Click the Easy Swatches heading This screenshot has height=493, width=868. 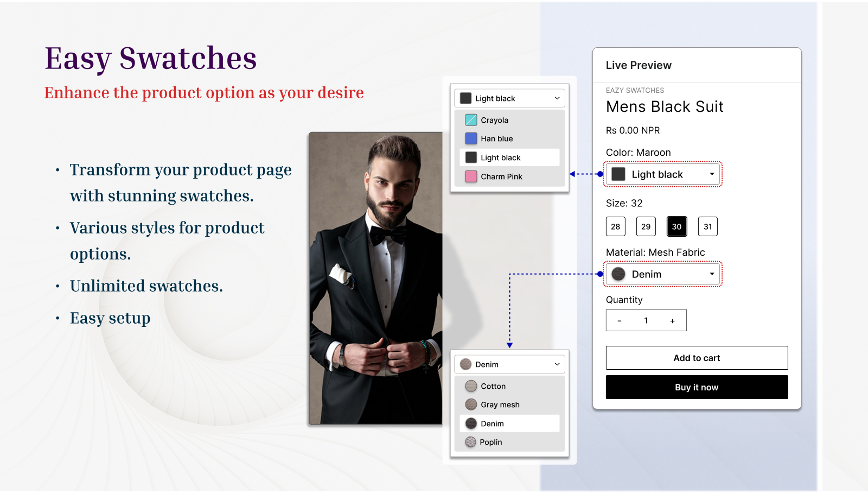coord(150,59)
